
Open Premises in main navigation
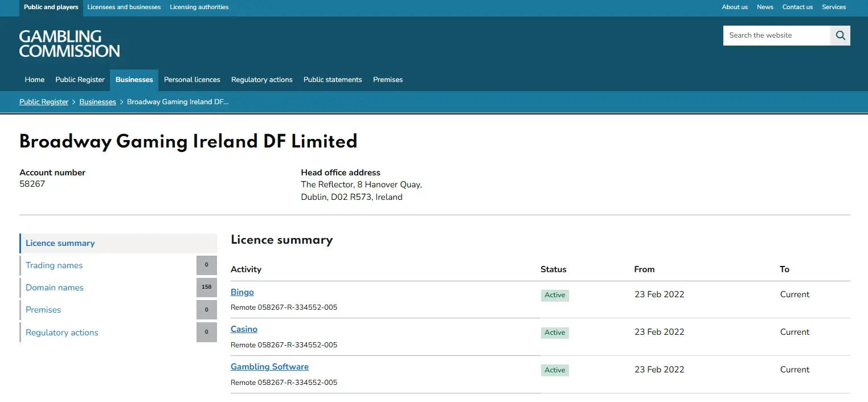(x=388, y=80)
